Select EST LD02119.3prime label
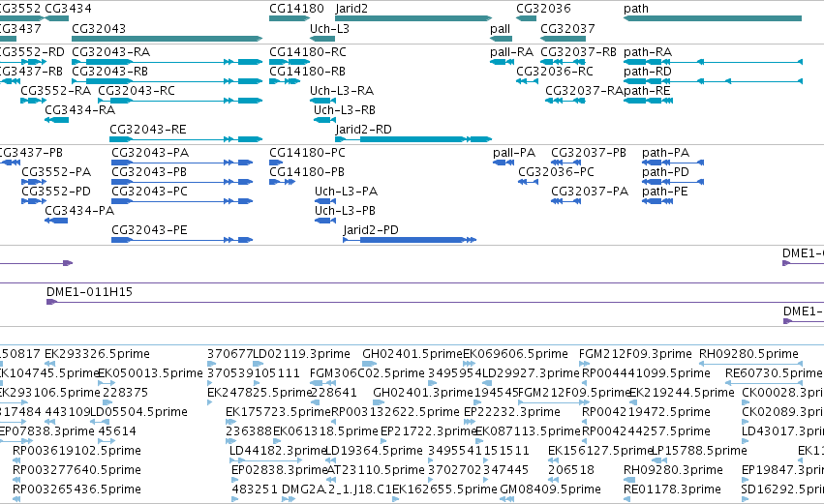 302,354
